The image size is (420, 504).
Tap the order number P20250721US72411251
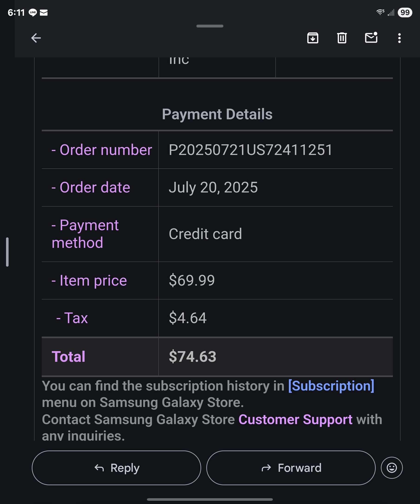pos(251,150)
